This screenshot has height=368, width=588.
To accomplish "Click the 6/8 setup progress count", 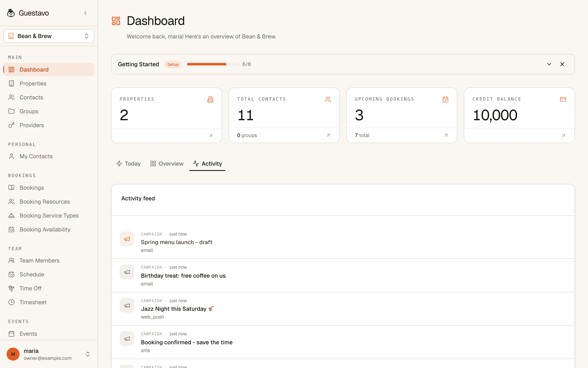I will 247,64.
